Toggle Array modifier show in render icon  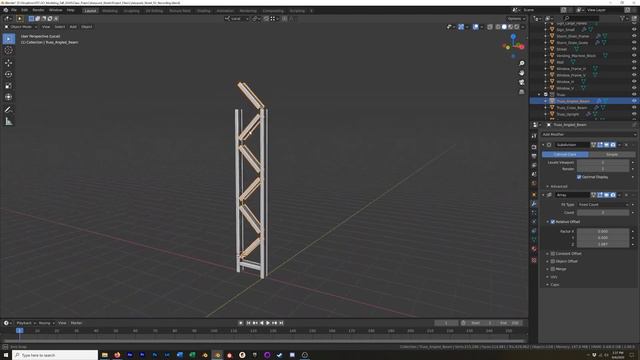(x=613, y=195)
